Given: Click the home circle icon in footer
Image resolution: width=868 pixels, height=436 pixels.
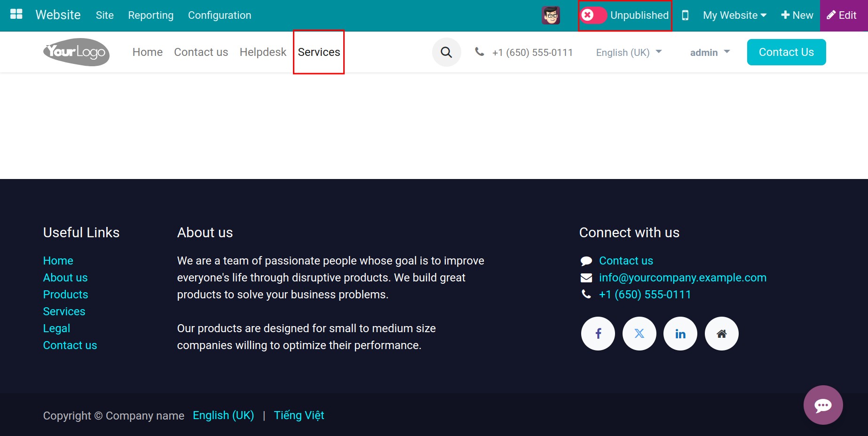Looking at the screenshot, I should tap(722, 334).
